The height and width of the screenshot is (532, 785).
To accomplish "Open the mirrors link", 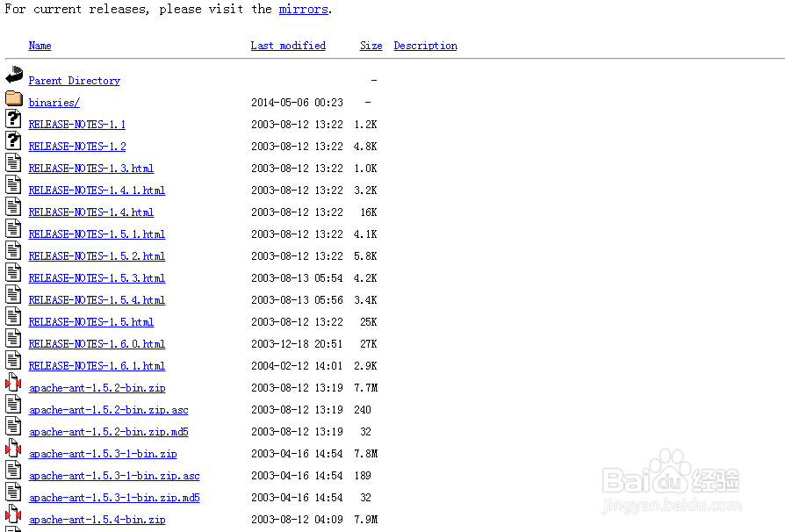I will point(304,9).
